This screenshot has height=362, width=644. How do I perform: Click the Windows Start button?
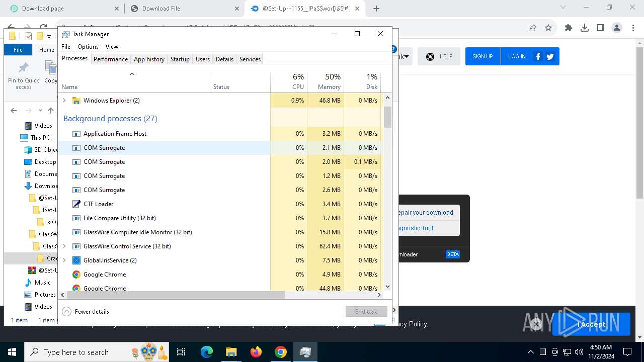12,352
